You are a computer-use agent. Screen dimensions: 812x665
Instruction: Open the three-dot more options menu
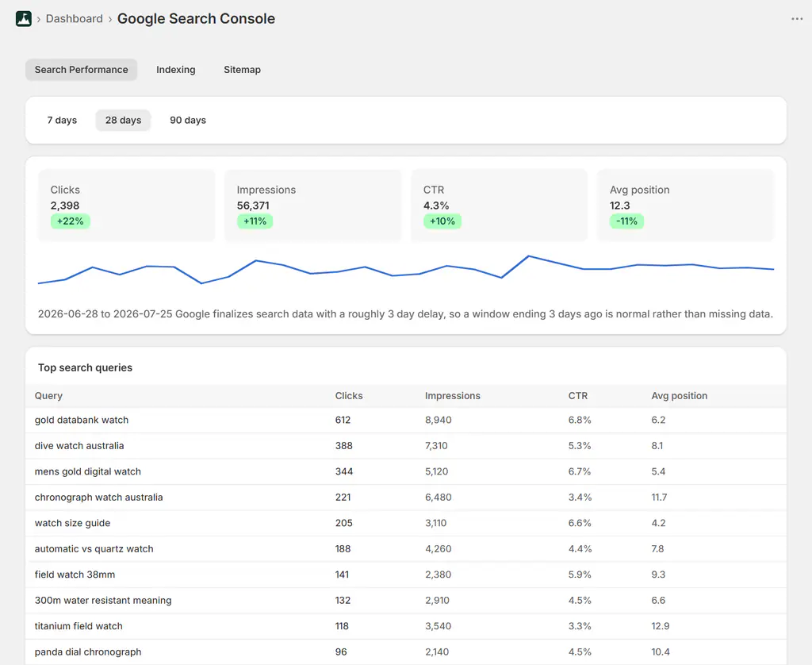click(x=796, y=19)
